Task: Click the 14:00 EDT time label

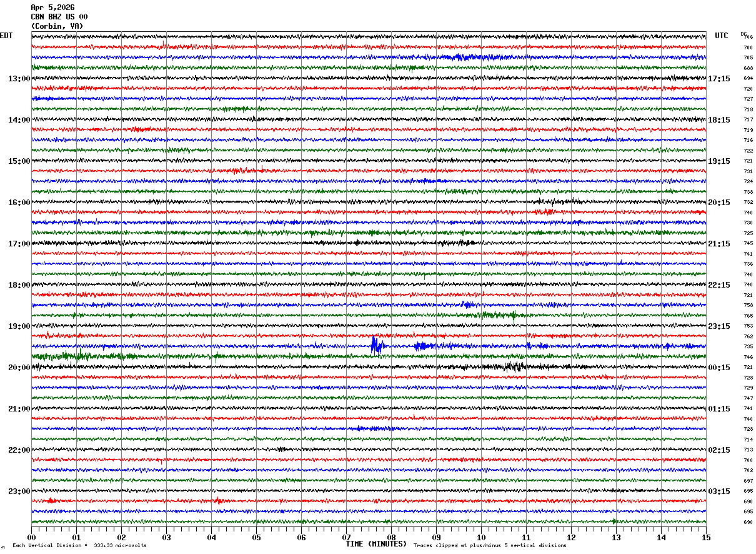Action: [x=19, y=120]
